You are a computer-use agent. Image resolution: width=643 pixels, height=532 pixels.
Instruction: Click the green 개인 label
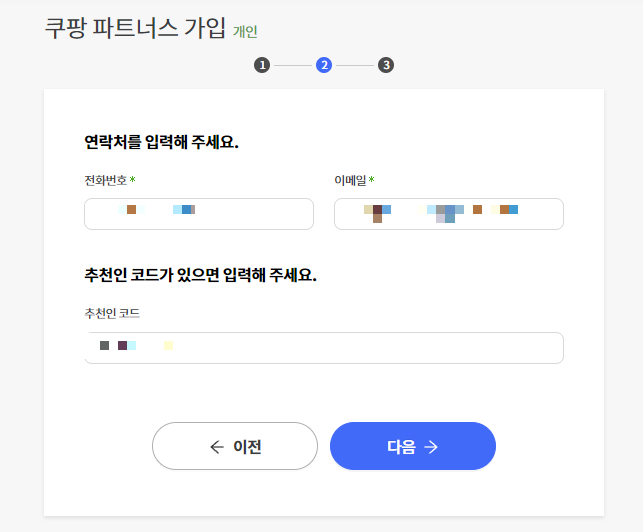[245, 32]
